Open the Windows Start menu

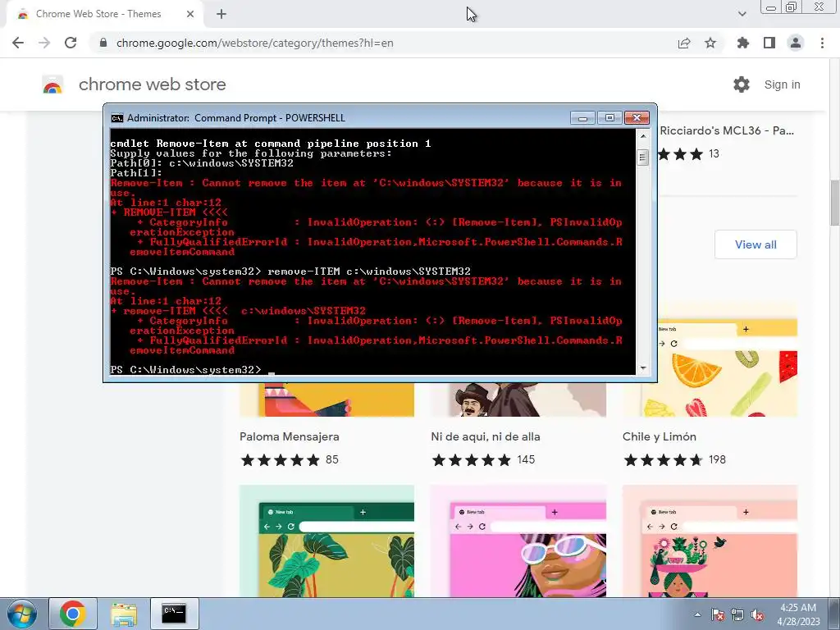[21, 614]
